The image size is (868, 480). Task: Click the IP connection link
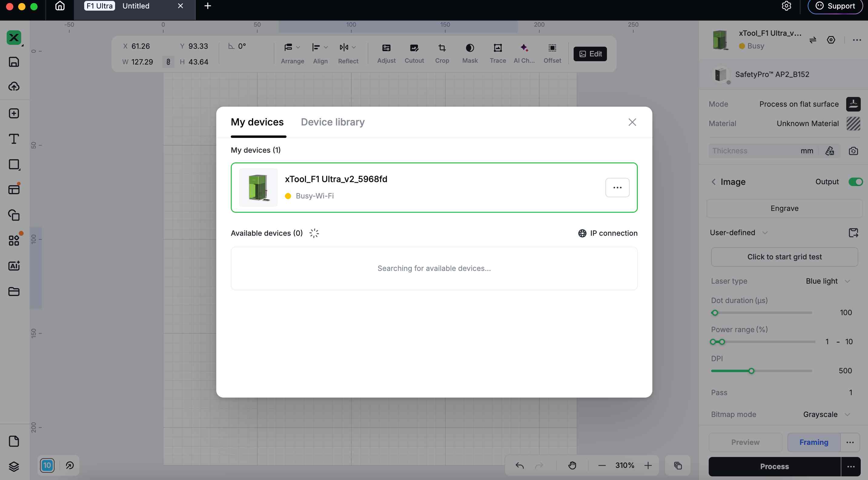[608, 233]
